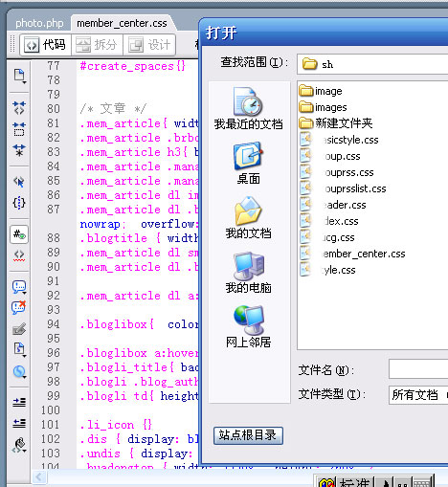
Task: Select the file ending in dex.css
Action: [x=328, y=221]
